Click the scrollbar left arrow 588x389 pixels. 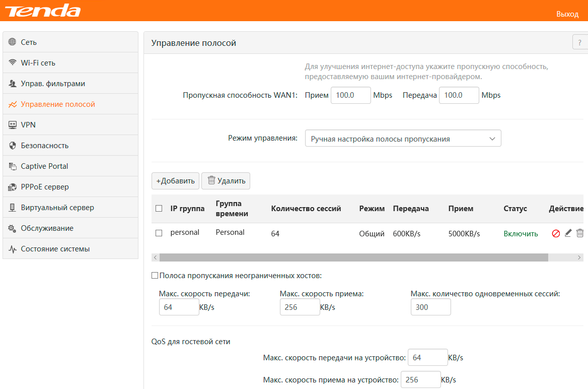pyautogui.click(x=155, y=257)
